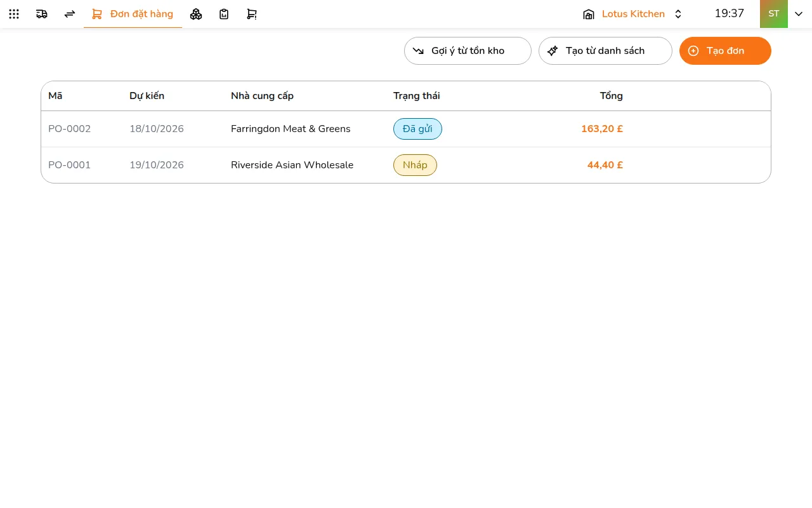Click the Nháp status badge
The image size is (812, 508).
click(x=415, y=165)
